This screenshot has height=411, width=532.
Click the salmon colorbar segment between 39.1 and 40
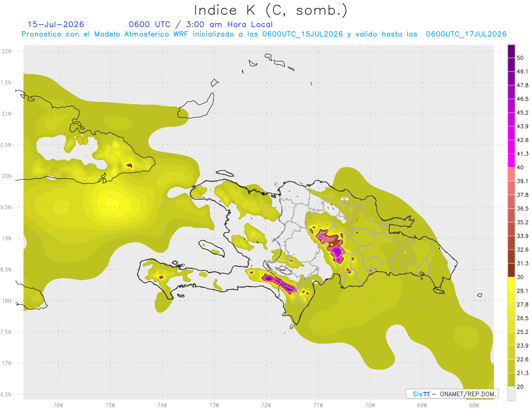pos(512,175)
